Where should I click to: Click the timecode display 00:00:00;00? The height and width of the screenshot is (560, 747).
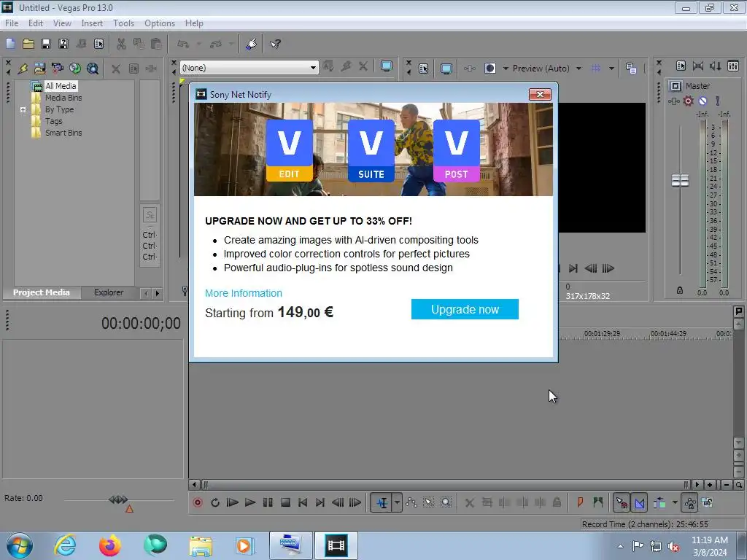tap(141, 323)
